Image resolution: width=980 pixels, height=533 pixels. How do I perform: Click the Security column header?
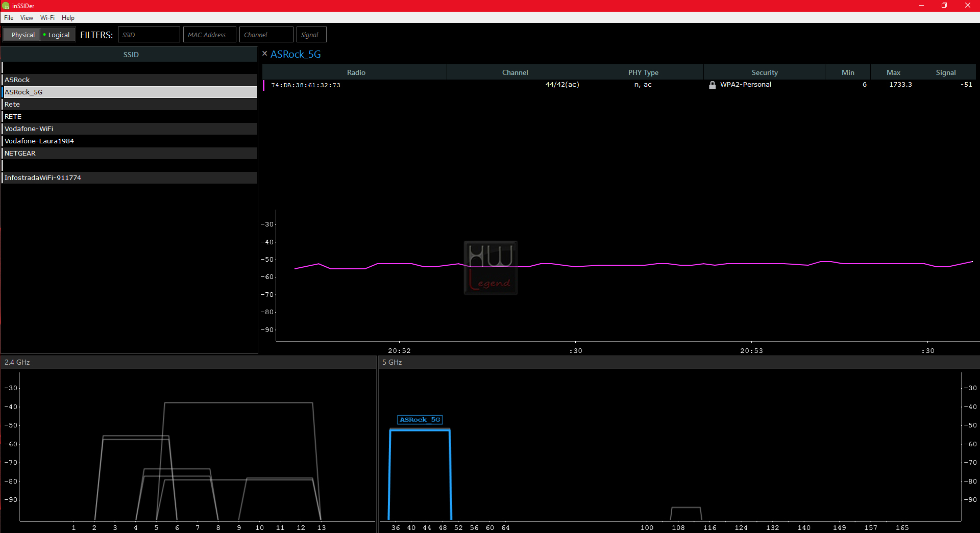click(x=764, y=72)
